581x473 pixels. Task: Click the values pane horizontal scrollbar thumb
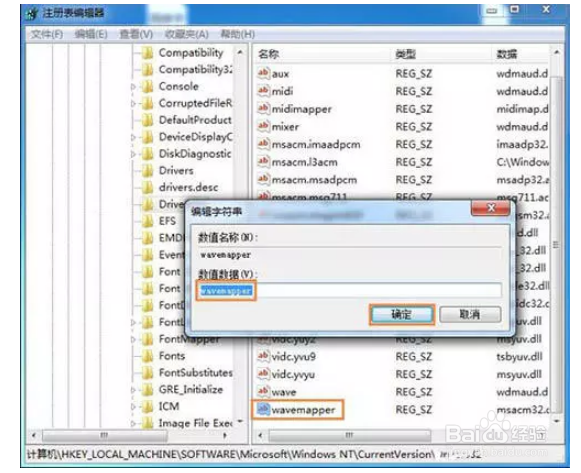349,435
